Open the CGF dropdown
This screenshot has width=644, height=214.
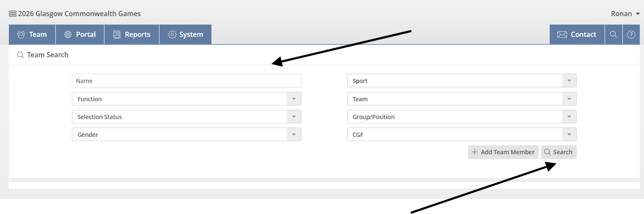click(569, 134)
